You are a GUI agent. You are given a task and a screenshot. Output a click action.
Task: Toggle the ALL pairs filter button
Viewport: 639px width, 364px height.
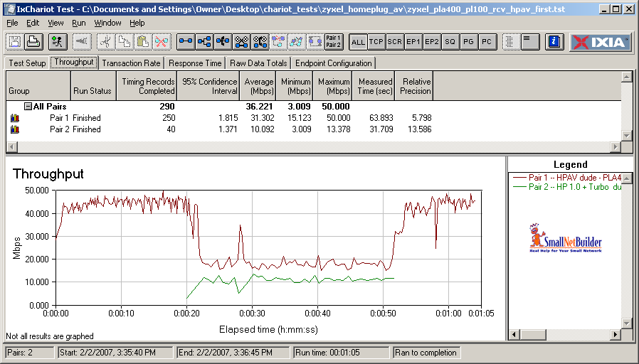(358, 42)
